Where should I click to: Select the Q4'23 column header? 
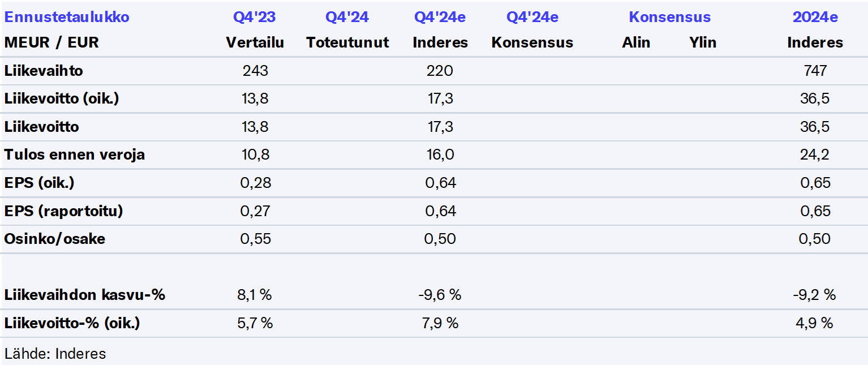[x=255, y=17]
